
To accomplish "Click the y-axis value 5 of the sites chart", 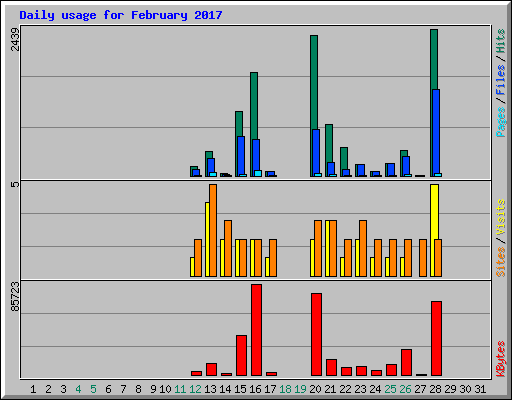I will pos(15,184).
